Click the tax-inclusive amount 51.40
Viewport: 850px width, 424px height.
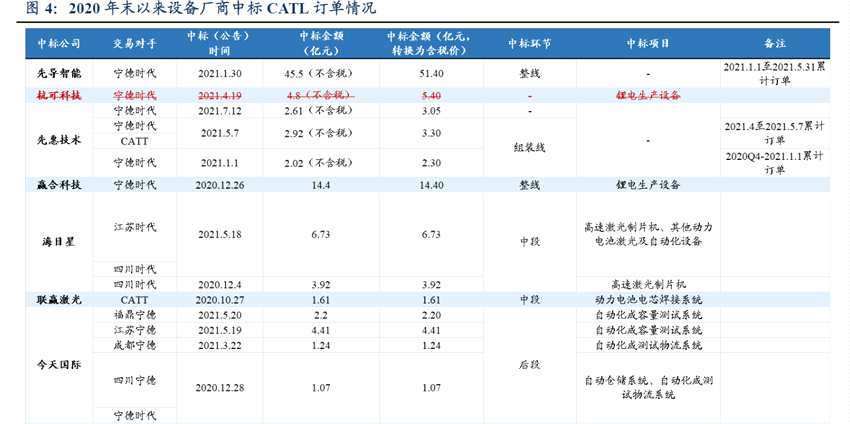point(431,74)
